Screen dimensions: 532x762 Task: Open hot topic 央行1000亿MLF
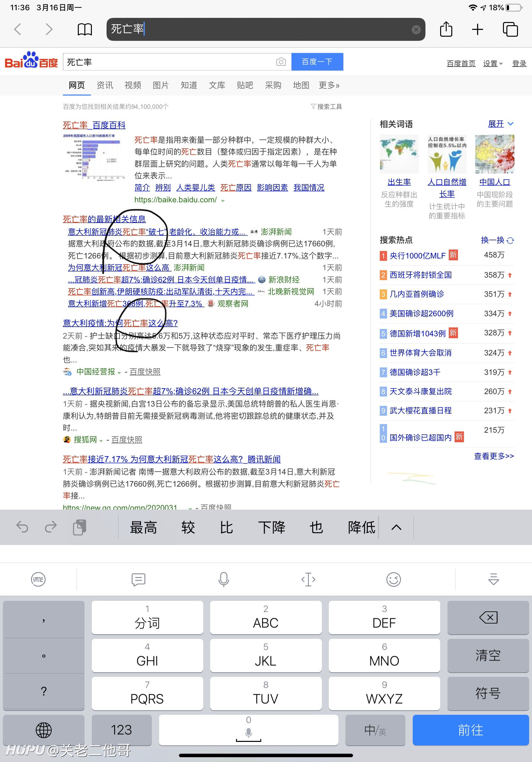pos(417,256)
